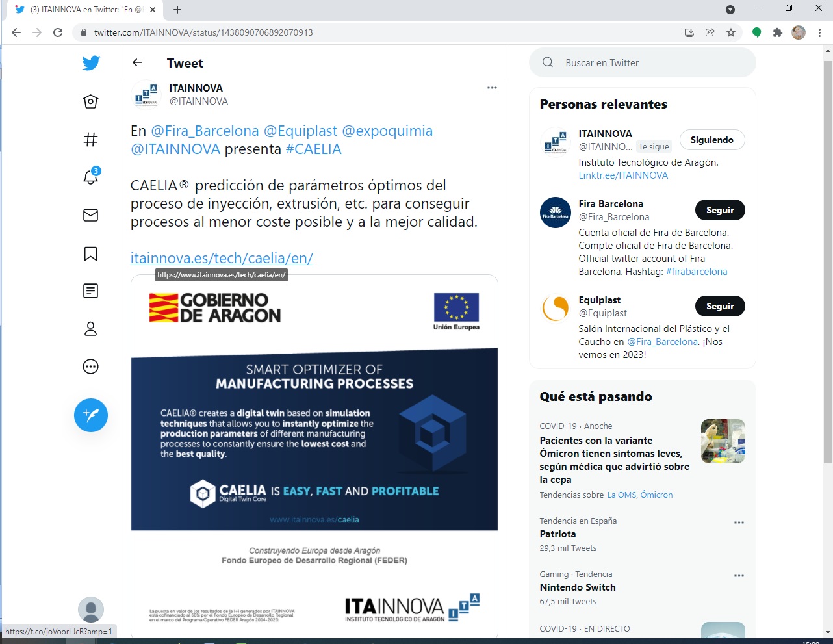Open Chrome profile avatar
The height and width of the screenshot is (644, 833).
point(799,32)
